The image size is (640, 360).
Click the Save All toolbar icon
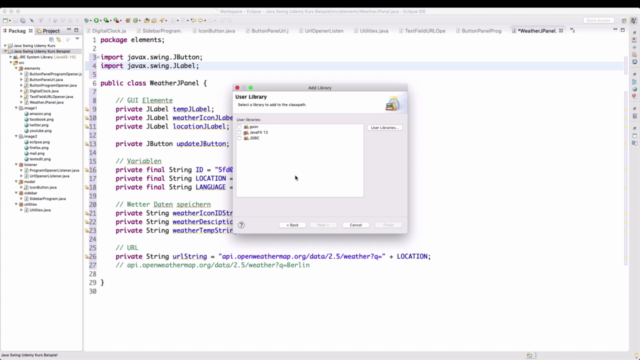(x=23, y=20)
